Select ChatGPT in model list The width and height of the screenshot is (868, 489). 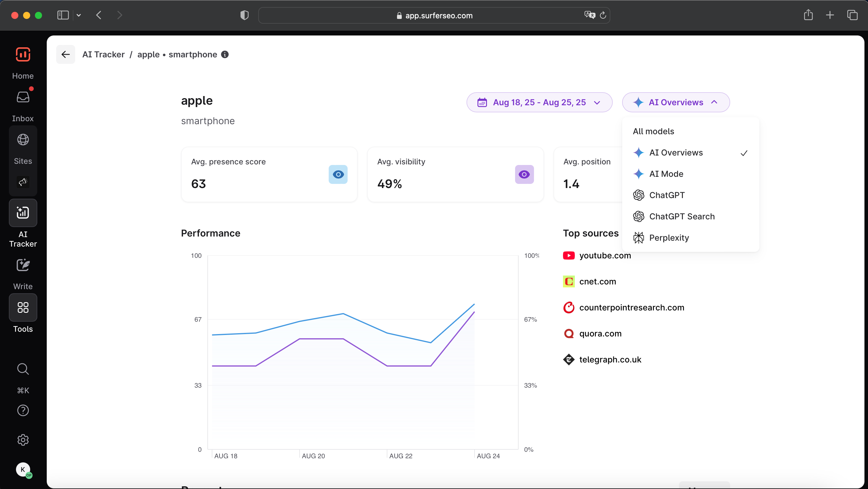[690, 195]
